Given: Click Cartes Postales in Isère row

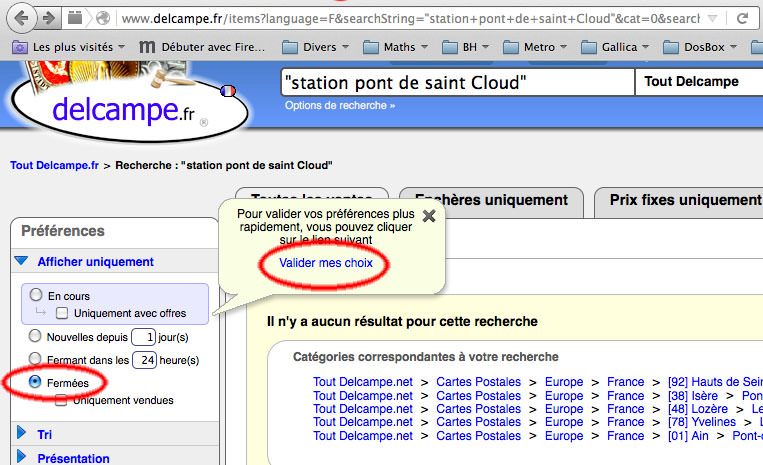Looking at the screenshot, I should (x=478, y=396).
